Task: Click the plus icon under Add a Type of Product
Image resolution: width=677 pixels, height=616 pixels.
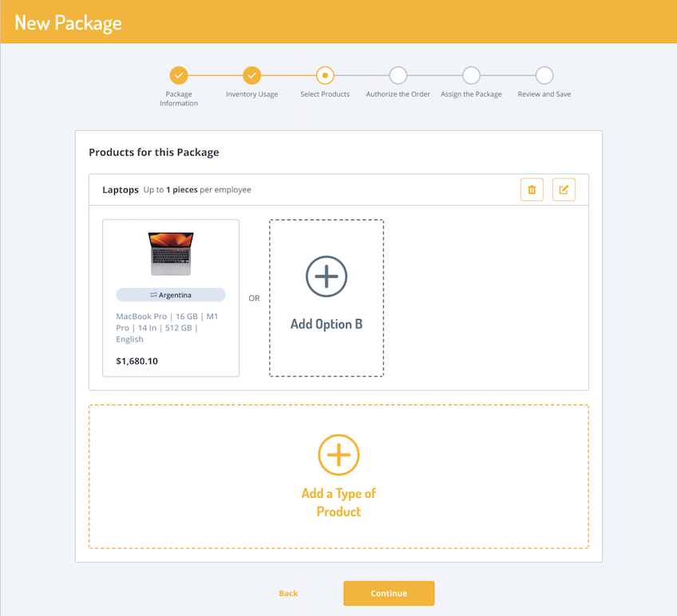Action: [x=338, y=455]
